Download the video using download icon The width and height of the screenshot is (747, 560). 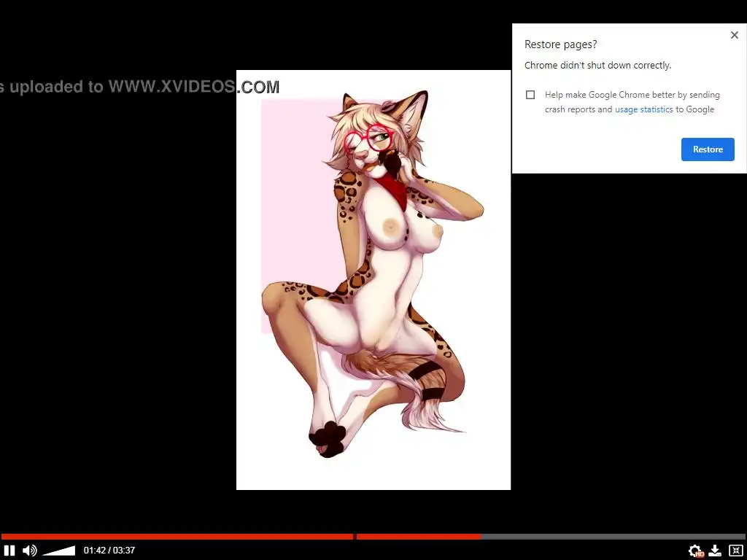click(715, 551)
